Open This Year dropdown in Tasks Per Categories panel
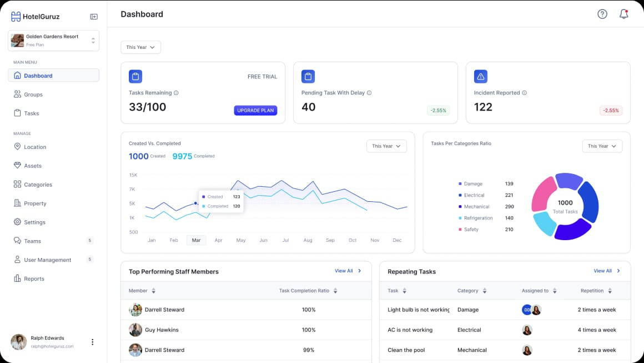The image size is (644, 363). [602, 146]
